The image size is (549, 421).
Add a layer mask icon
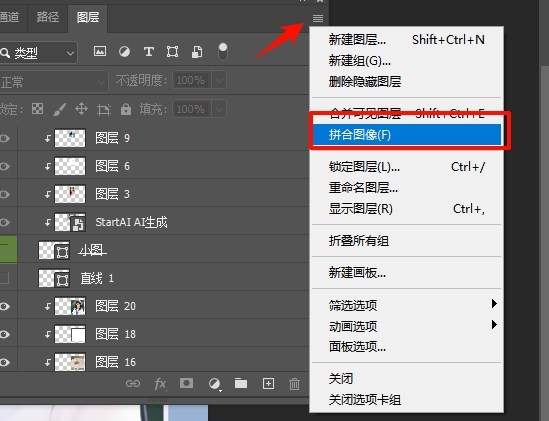186,383
